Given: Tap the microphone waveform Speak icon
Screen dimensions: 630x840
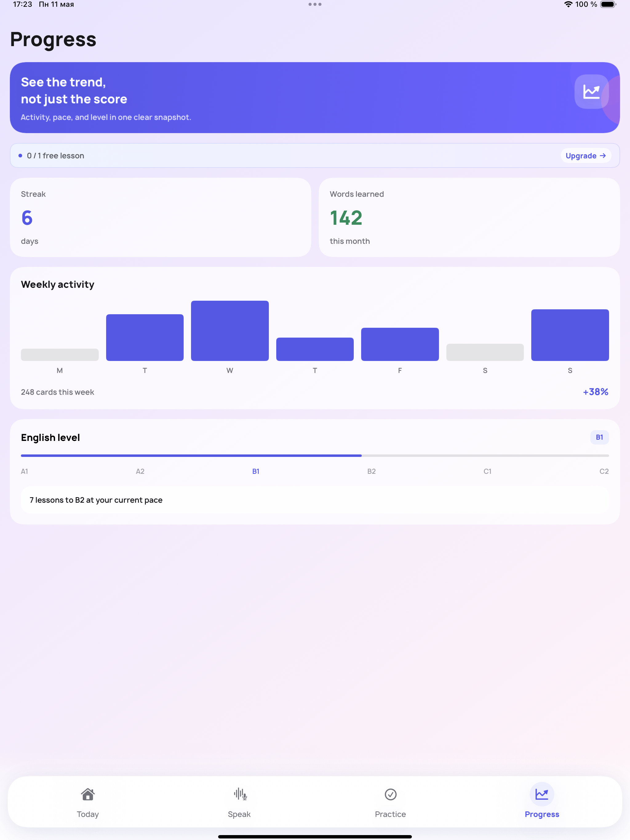Looking at the screenshot, I should click(240, 794).
